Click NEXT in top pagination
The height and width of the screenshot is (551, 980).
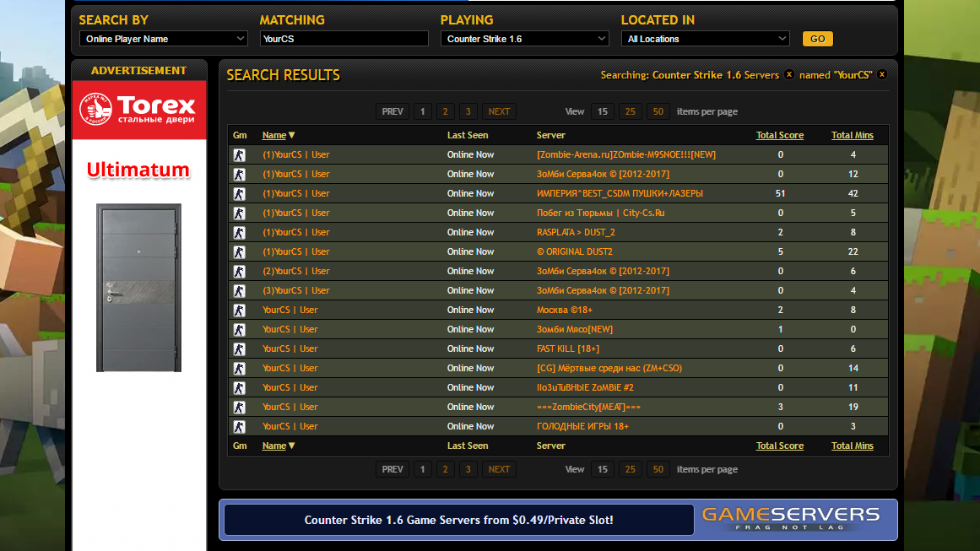(499, 111)
